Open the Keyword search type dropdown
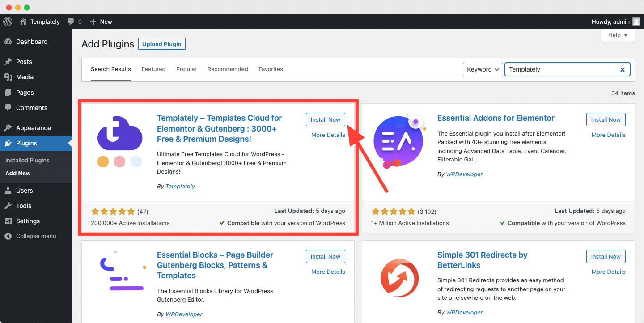The height and width of the screenshot is (323, 644). pos(483,69)
